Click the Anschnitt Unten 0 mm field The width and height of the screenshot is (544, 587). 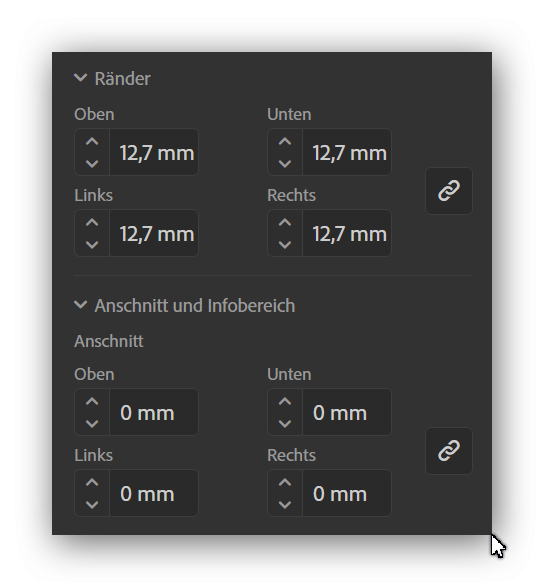[x=347, y=412]
